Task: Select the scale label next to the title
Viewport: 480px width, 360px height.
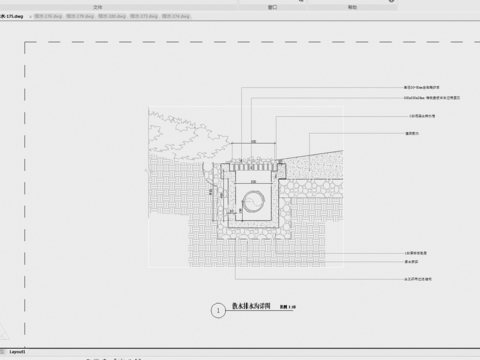Action: 288,307
